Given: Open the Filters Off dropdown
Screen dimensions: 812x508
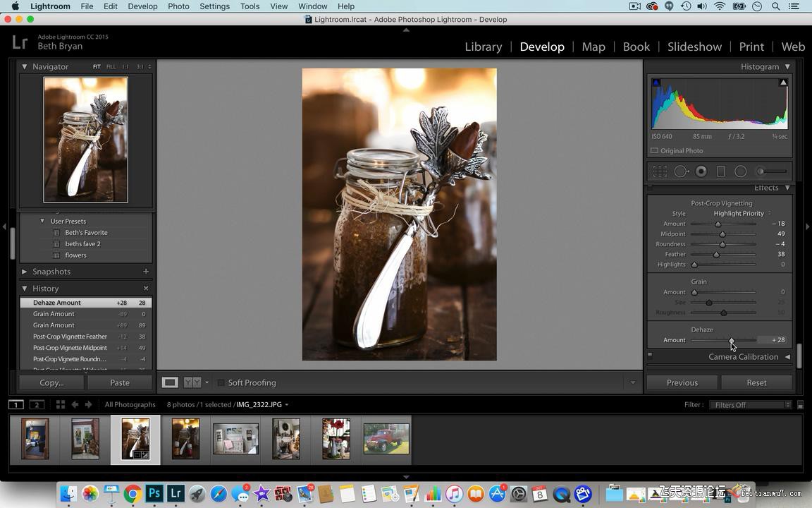Looking at the screenshot, I should pos(751,405).
